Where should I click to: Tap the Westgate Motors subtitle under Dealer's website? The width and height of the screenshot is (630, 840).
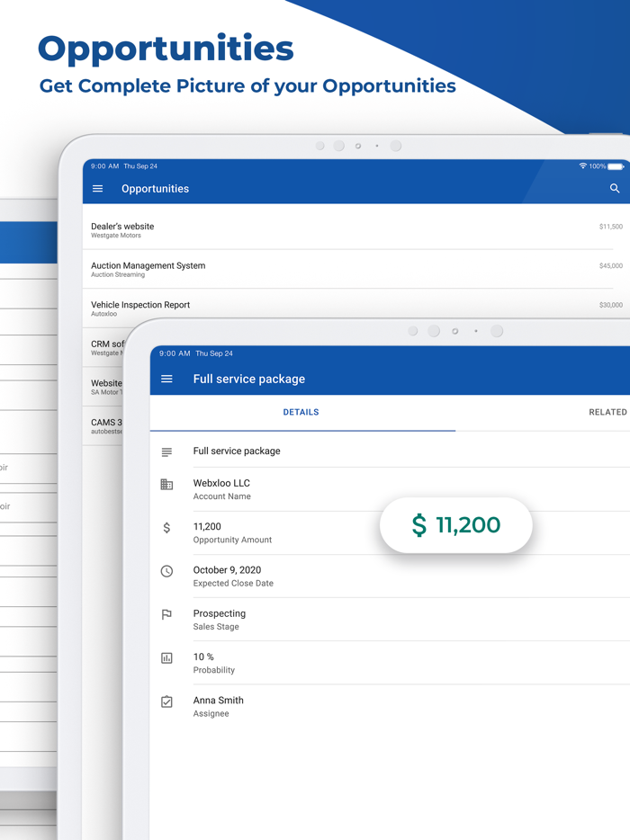point(116,235)
